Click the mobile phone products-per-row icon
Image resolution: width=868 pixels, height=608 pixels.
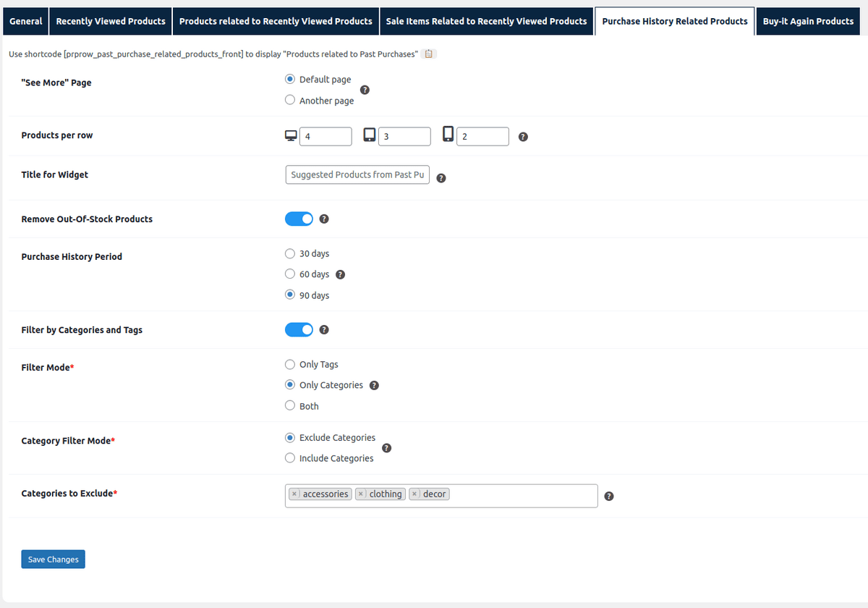448,135
